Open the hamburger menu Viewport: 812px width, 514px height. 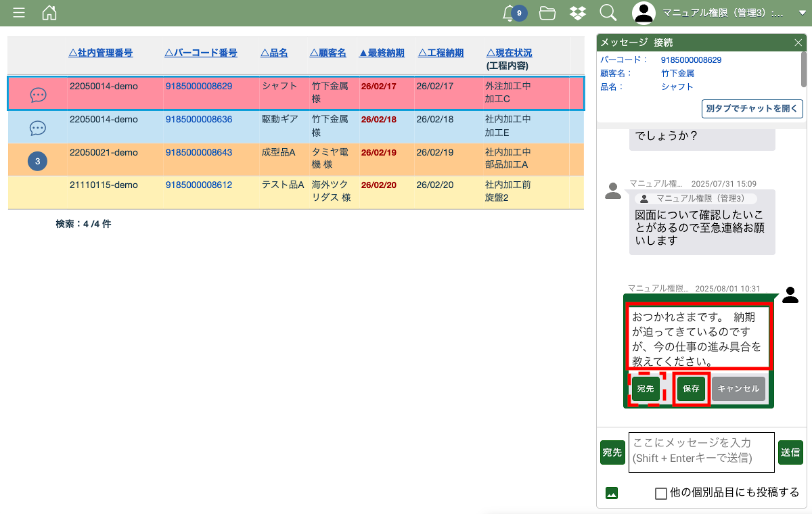(x=19, y=13)
